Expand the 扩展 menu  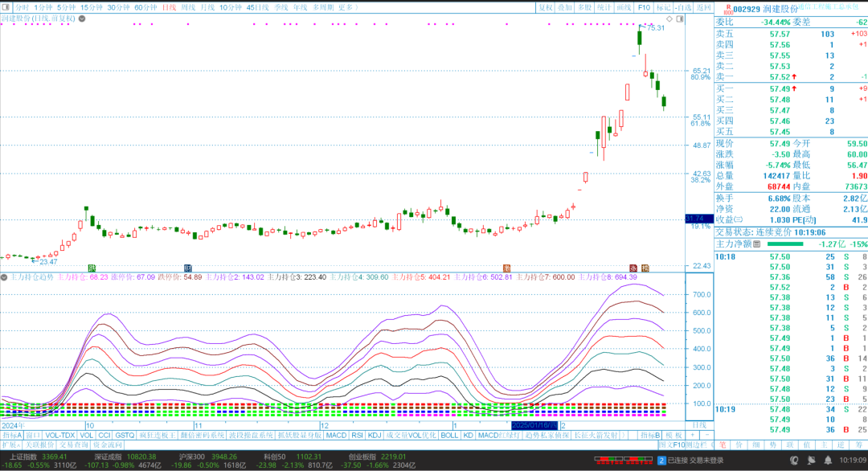click(10, 445)
